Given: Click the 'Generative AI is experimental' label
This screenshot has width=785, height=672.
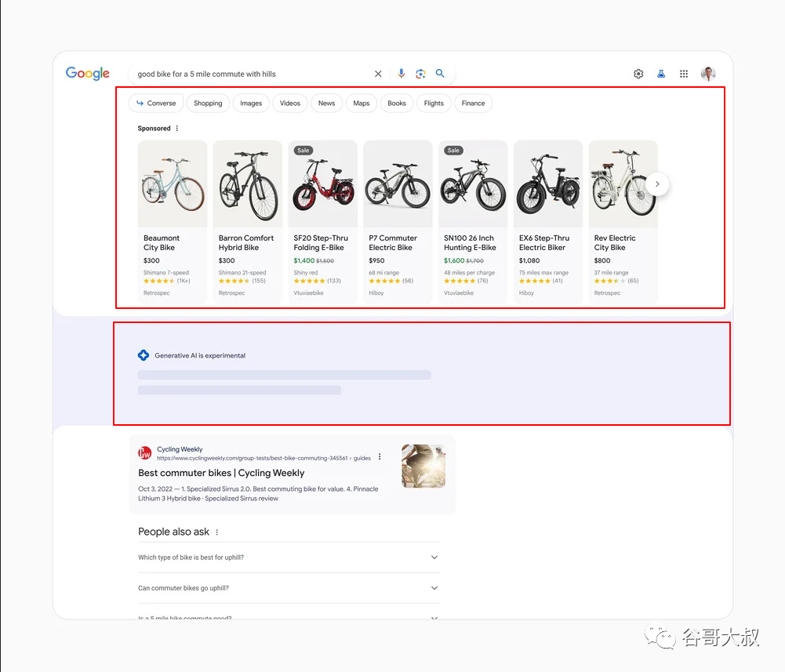Looking at the screenshot, I should click(200, 355).
